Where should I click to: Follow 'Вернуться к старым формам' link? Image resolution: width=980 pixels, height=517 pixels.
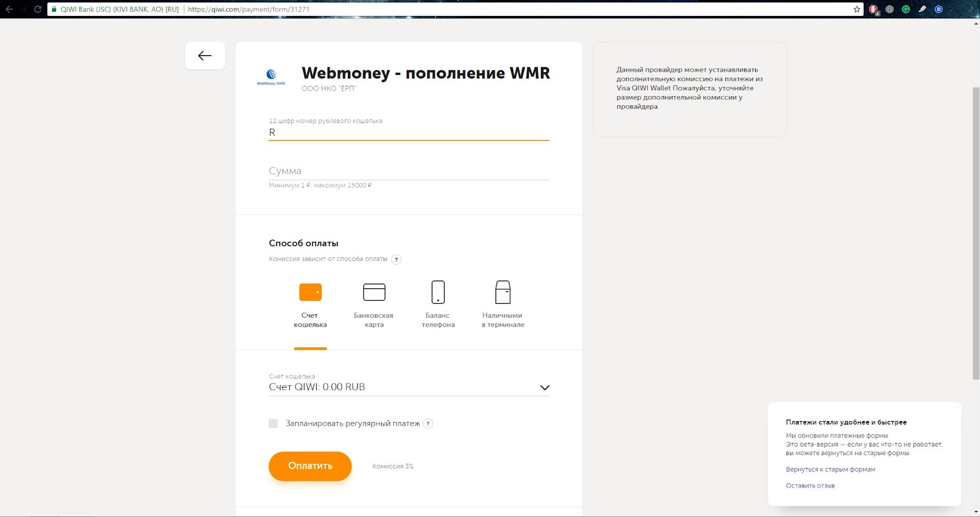tap(831, 469)
